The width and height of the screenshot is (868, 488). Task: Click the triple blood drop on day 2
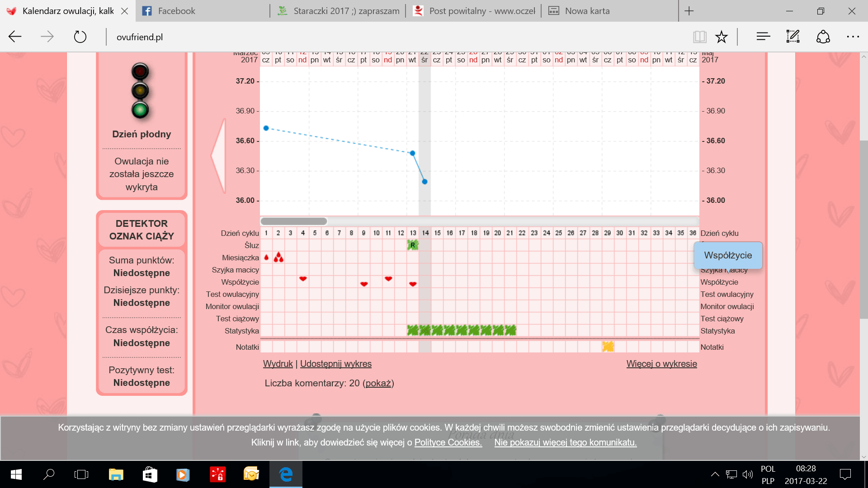(x=278, y=257)
